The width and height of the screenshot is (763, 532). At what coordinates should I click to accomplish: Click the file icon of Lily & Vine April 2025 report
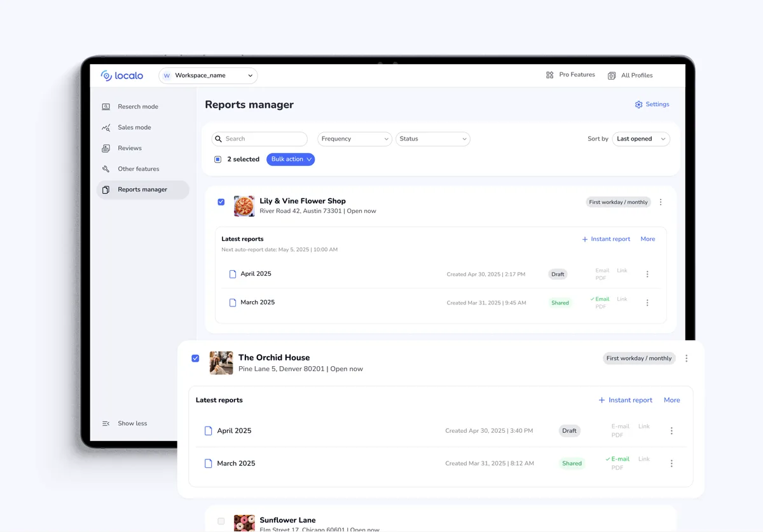pos(233,274)
